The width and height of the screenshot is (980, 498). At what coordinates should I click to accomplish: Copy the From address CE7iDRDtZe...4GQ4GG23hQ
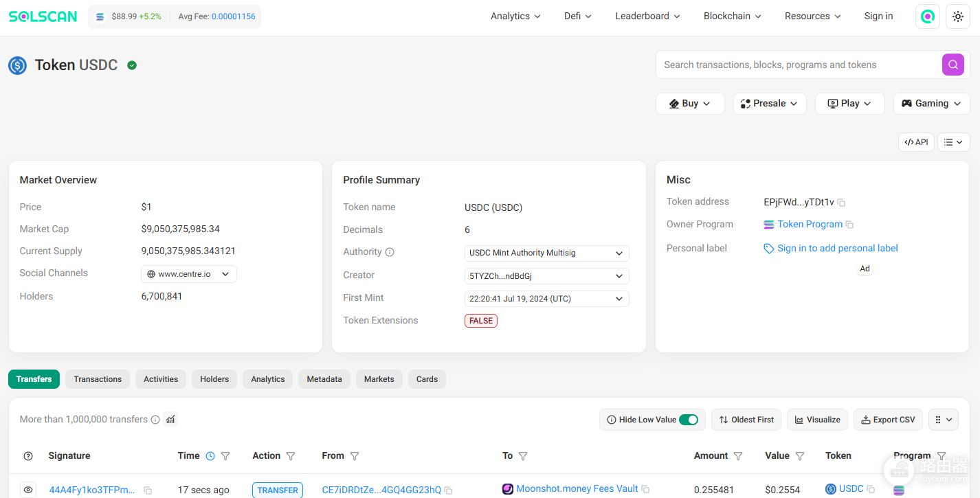448,490
